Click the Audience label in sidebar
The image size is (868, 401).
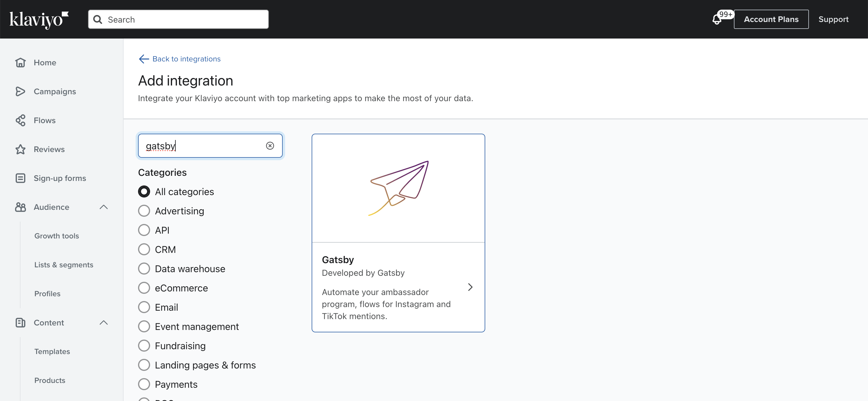tap(52, 207)
